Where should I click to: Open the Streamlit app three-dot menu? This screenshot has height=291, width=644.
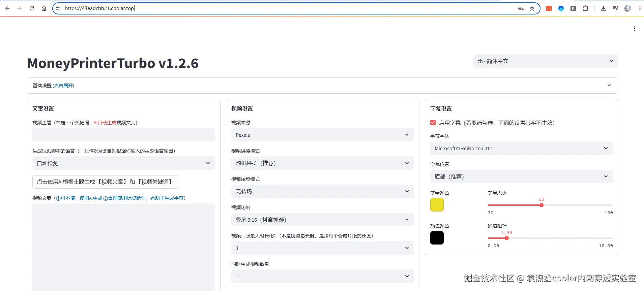(635, 29)
